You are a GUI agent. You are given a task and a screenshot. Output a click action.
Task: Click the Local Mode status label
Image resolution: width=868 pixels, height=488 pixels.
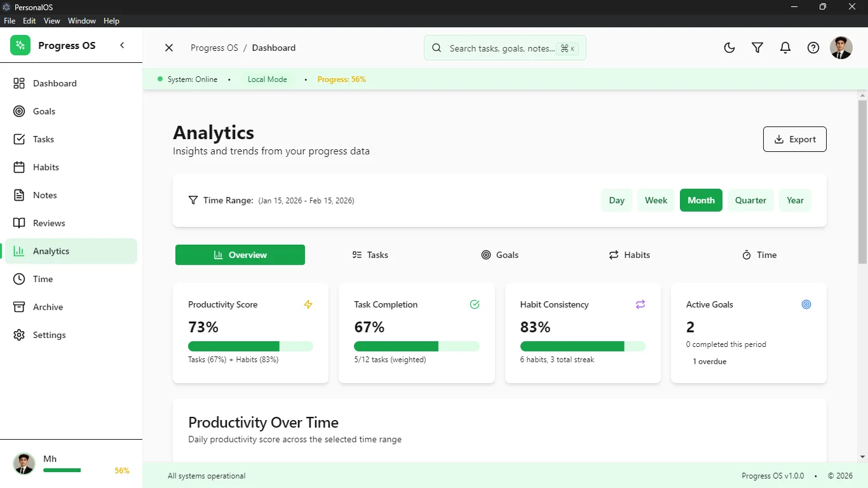click(x=268, y=79)
